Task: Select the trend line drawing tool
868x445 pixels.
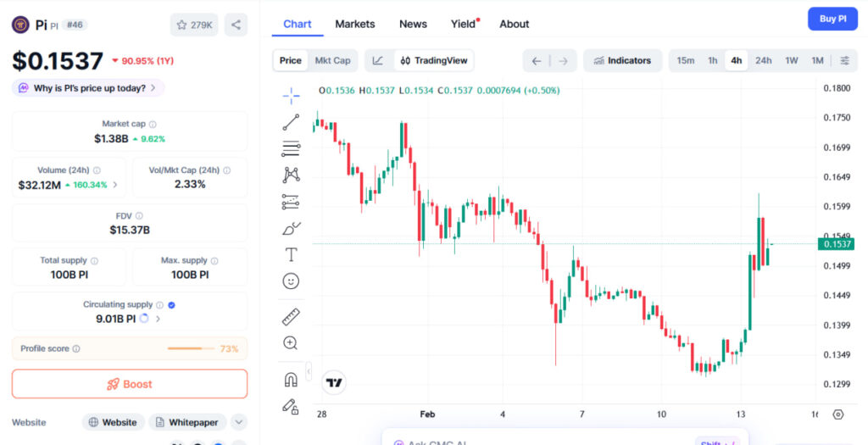Action: coord(291,122)
